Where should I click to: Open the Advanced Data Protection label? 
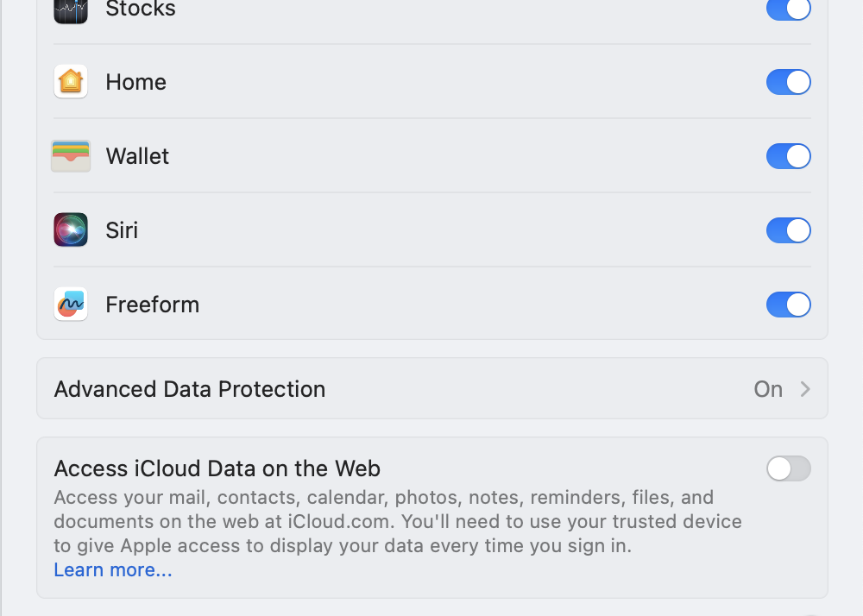click(x=190, y=389)
